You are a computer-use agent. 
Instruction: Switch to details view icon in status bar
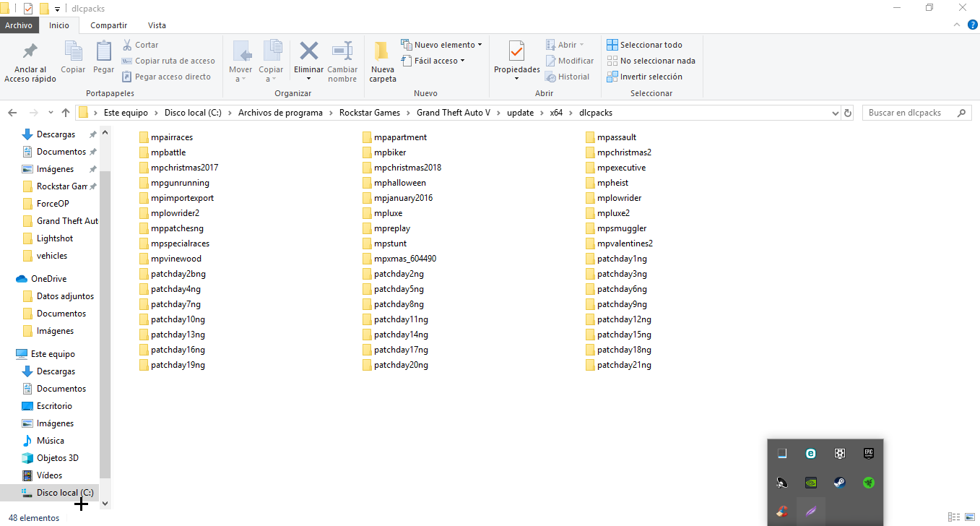[953, 517]
